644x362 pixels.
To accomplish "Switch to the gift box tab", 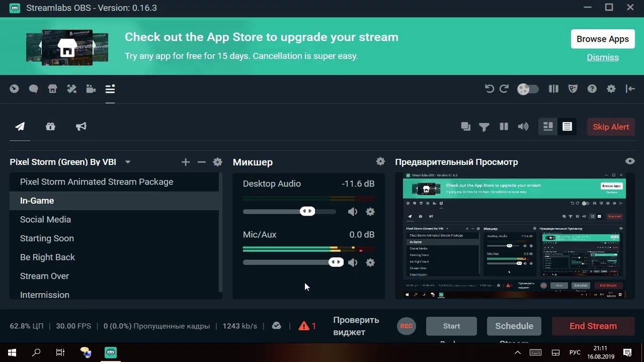I will click(x=50, y=127).
